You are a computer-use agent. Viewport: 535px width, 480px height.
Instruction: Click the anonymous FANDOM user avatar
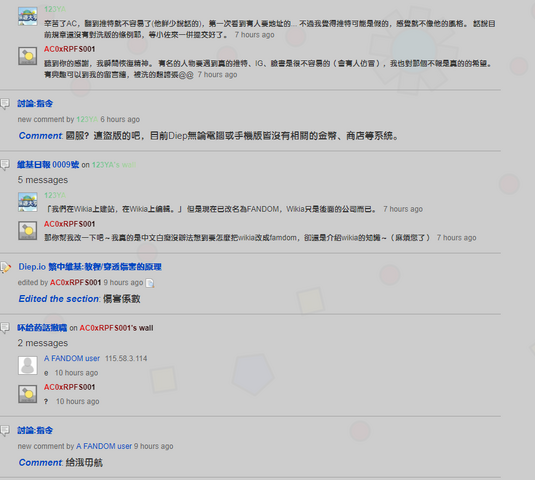point(28,365)
